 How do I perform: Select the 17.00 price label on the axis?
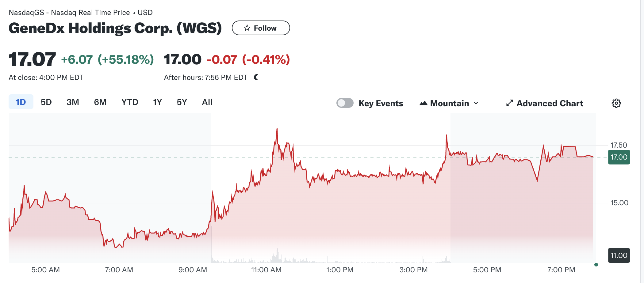pos(619,157)
